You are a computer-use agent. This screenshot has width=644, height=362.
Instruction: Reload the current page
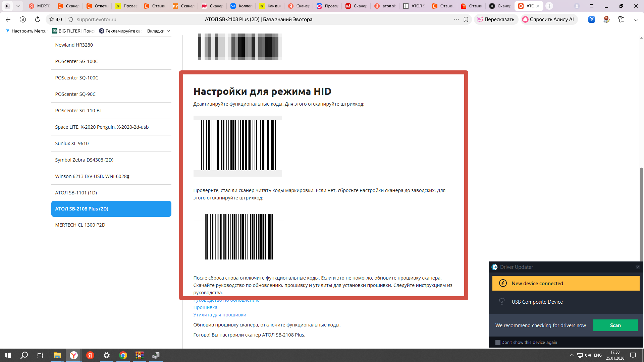point(38,19)
